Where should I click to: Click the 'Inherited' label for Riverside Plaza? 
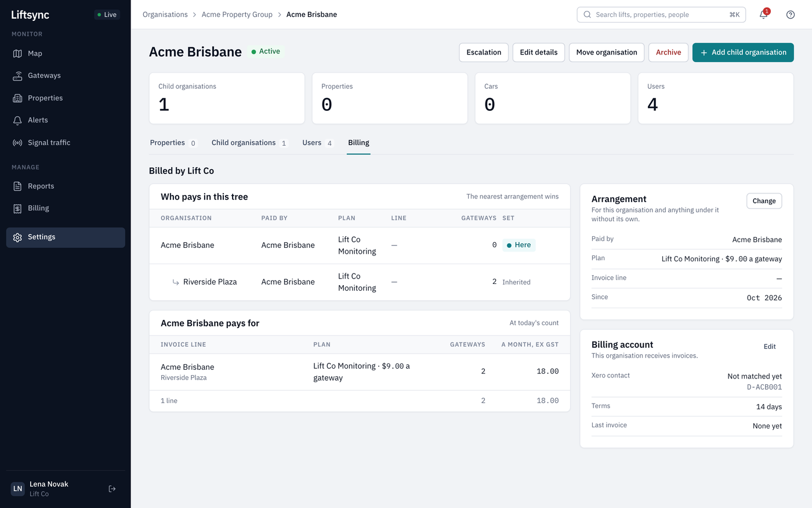tap(516, 282)
